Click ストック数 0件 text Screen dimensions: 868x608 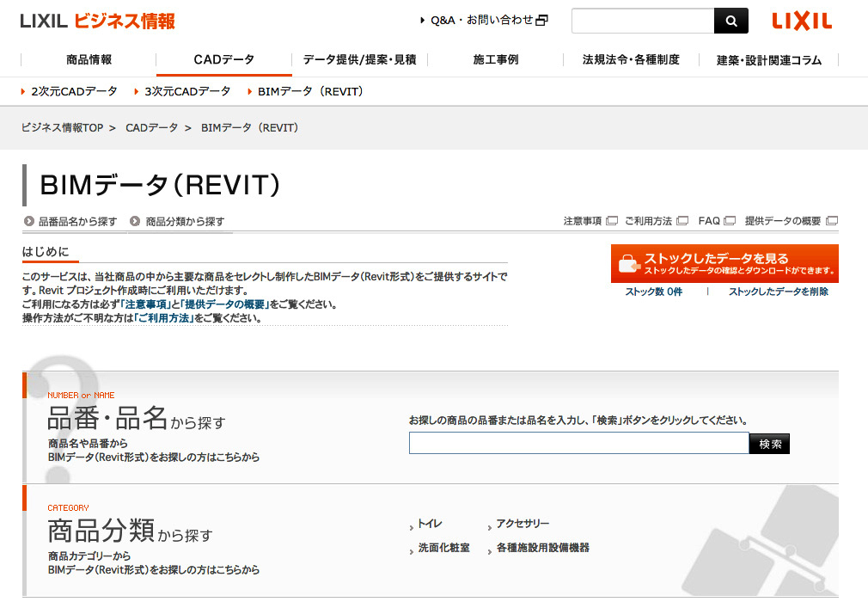(x=654, y=292)
